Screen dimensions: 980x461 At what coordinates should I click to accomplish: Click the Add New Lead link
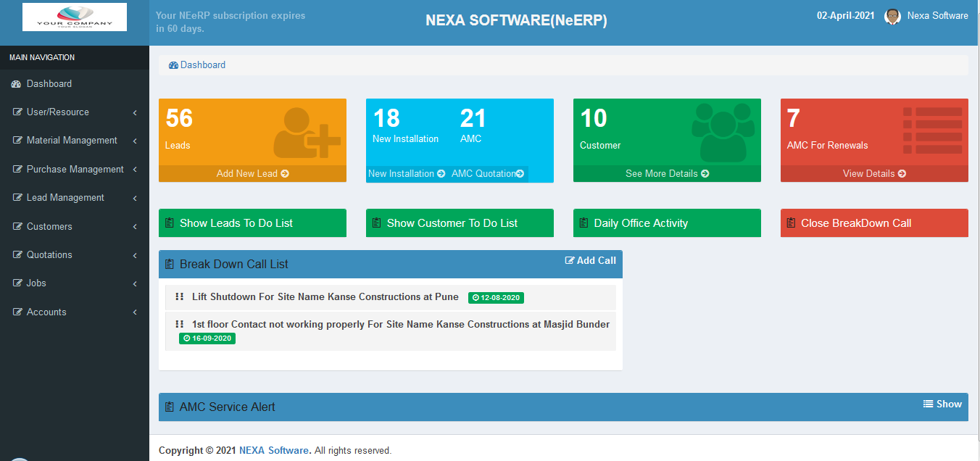tap(252, 174)
